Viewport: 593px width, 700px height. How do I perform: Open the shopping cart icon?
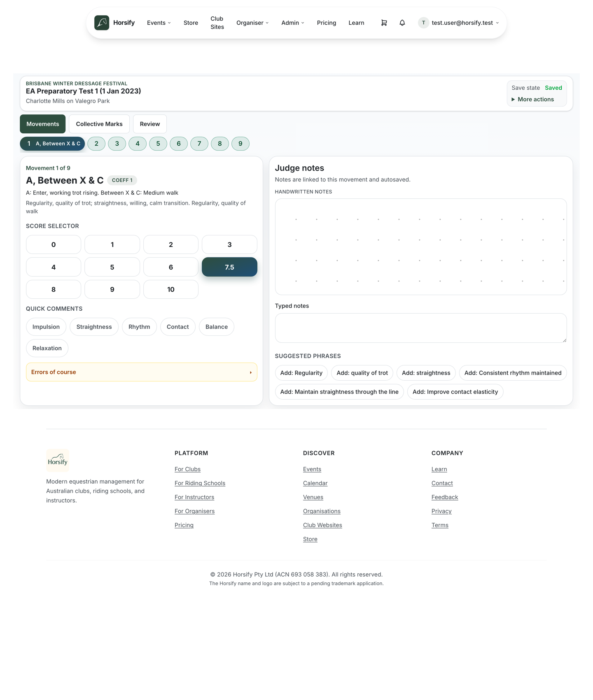[384, 23]
